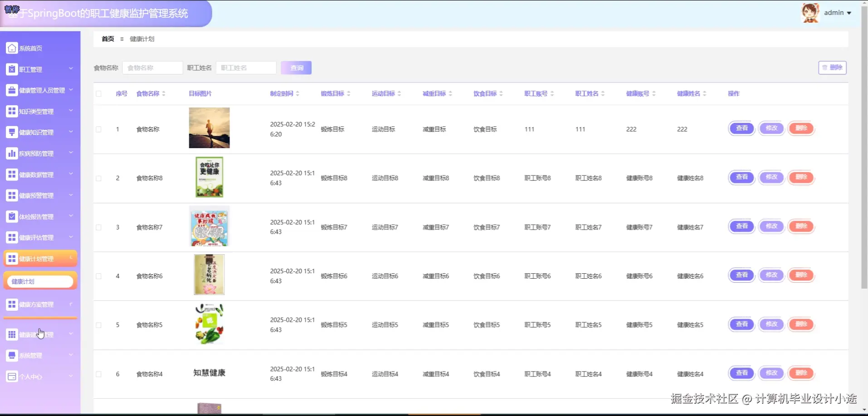Select the 体检报告管理 sidebar icon
Image resolution: width=868 pixels, height=416 pixels.
point(11,216)
